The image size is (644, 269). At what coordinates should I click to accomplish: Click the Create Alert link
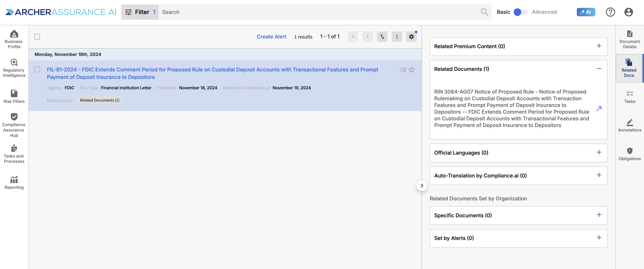(271, 37)
